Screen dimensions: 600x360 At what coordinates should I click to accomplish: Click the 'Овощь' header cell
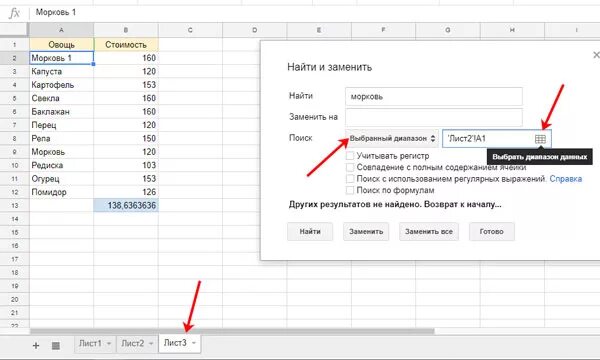click(x=62, y=45)
